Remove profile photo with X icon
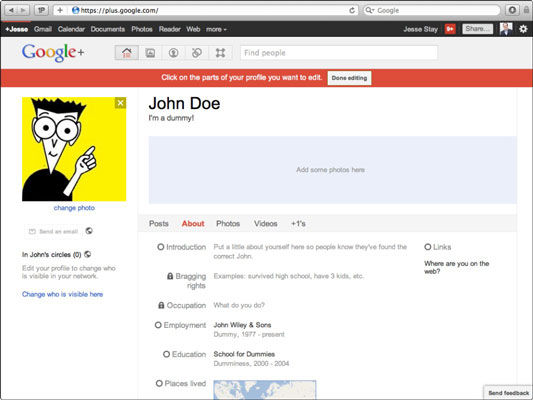Viewport: 533px width, 400px height. tap(120, 103)
